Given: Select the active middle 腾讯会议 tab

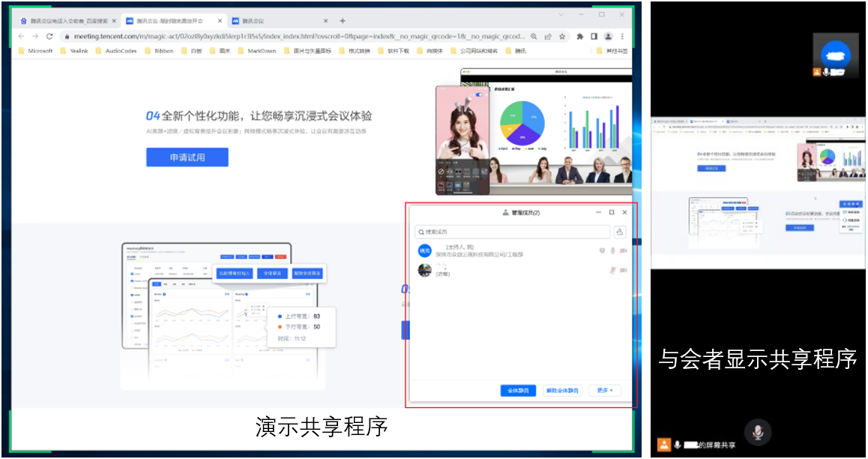Looking at the screenshot, I should pyautogui.click(x=173, y=21).
